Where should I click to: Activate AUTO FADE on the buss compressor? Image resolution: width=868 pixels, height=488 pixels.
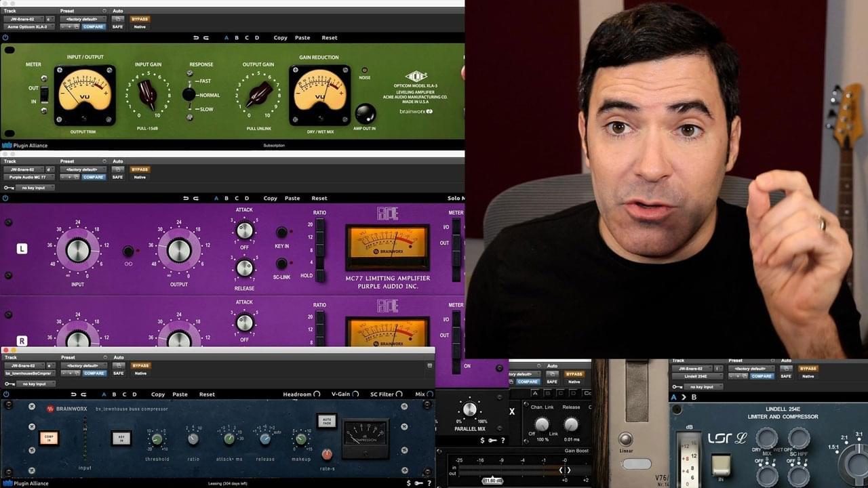point(328,420)
